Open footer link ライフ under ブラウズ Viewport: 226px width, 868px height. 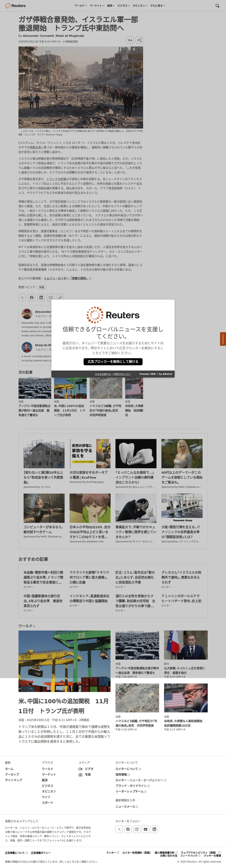pos(46,797)
